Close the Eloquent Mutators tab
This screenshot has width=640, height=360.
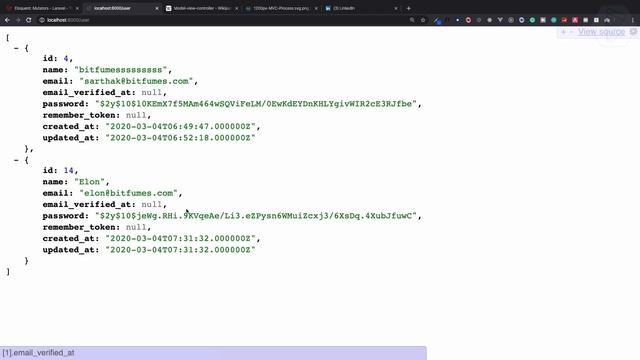(x=77, y=8)
